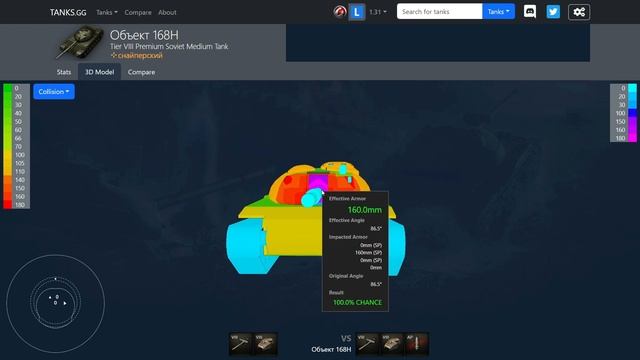Screen dimensions: 640x360
Task: Click the circular view control widget
Action: pos(56,303)
